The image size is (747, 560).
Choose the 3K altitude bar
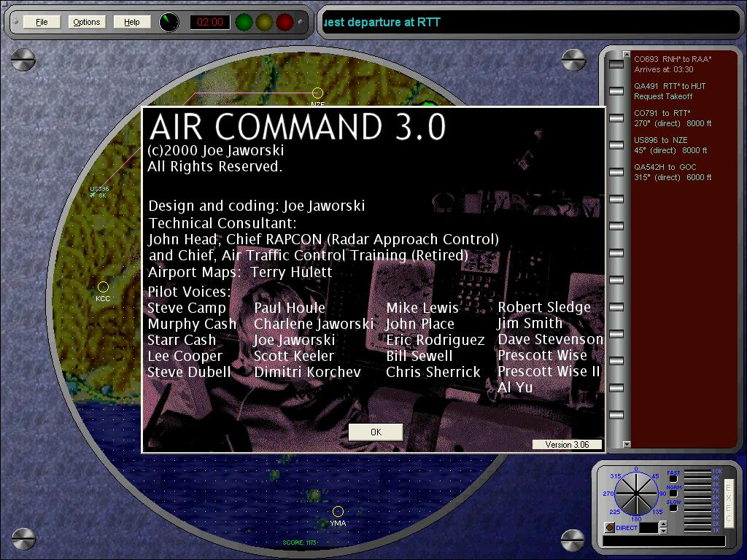(x=698, y=517)
